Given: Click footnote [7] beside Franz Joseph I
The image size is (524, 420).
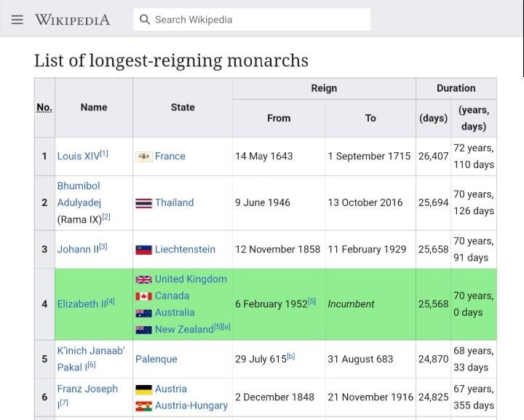Looking at the screenshot, I should click(x=64, y=403).
